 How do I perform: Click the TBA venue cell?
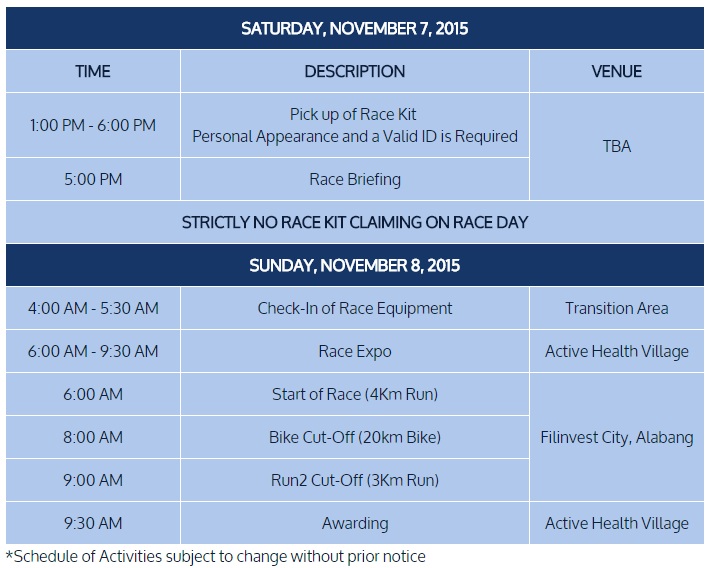616,146
